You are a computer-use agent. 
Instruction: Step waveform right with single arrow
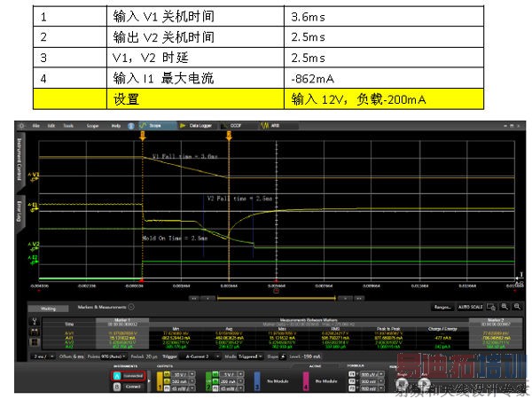click(x=345, y=299)
